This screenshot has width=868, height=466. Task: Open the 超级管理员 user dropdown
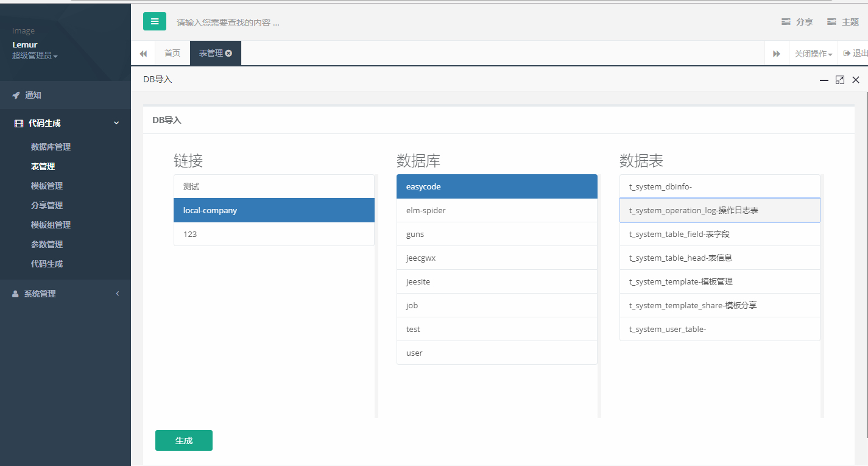(35, 56)
